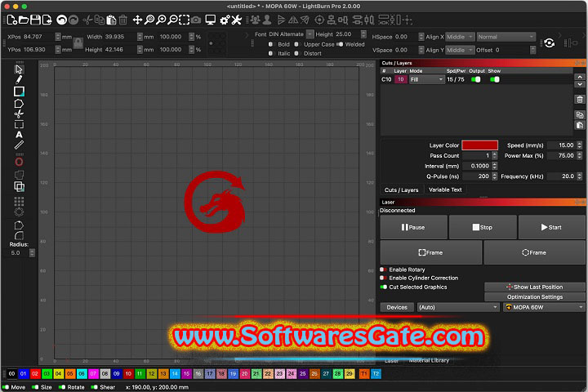Select the Offset Shapes red circle tool

click(x=19, y=162)
